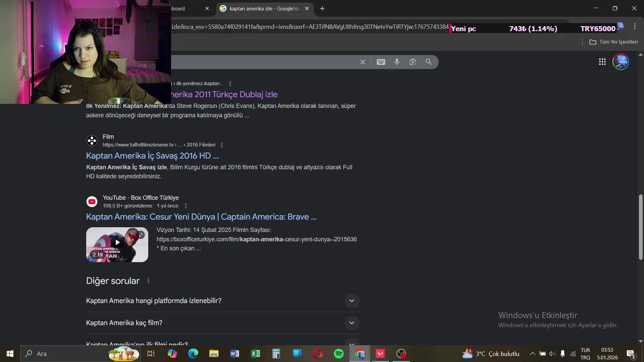Open File Explorer from the taskbar
644x362 pixels.
tap(214, 353)
